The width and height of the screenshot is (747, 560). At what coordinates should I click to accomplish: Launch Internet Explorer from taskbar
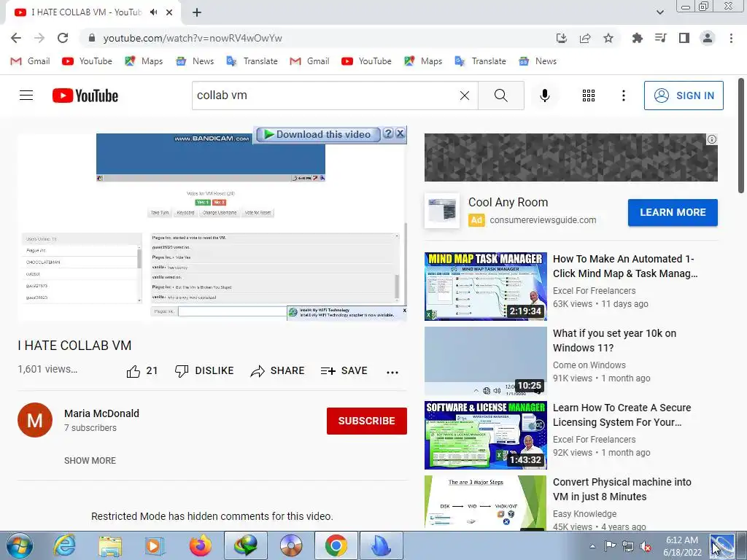click(64, 545)
